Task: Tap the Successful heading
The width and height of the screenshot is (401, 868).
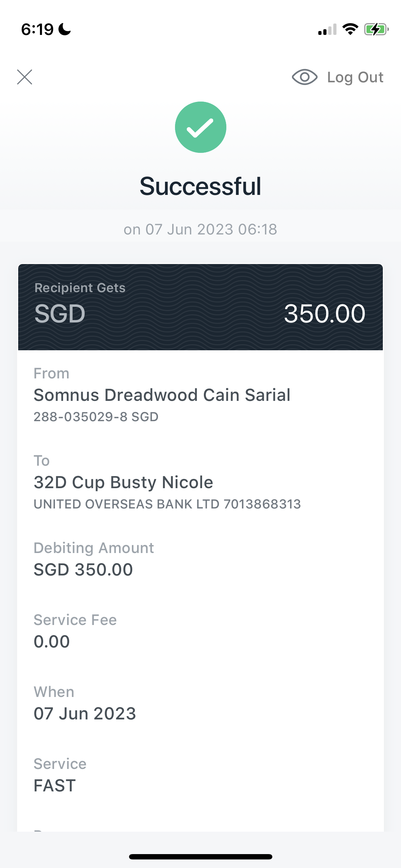Action: click(201, 186)
